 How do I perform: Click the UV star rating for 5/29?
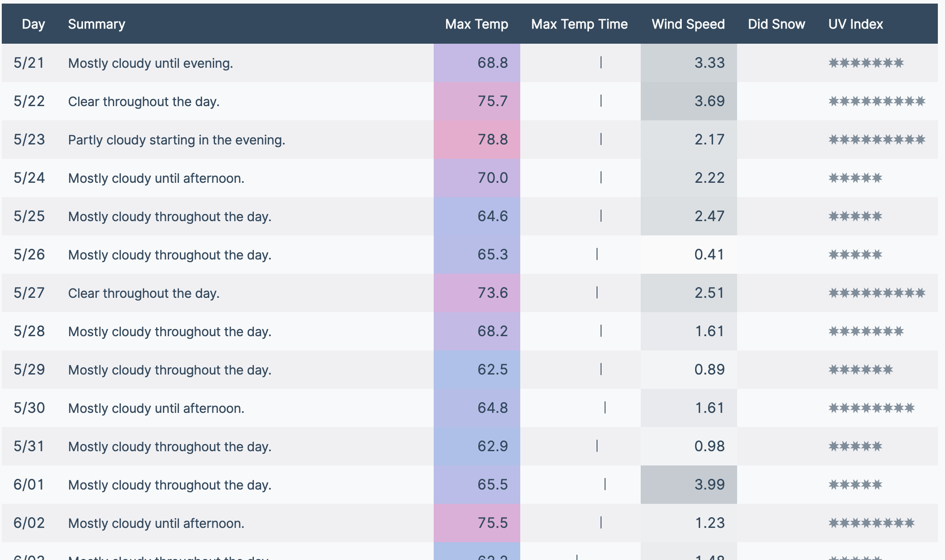pyautogui.click(x=861, y=370)
